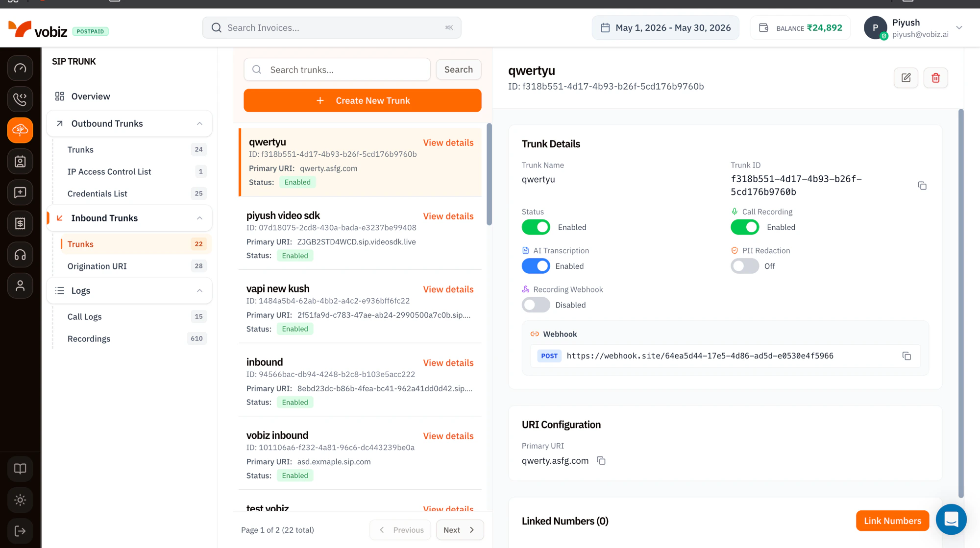Click the trunk list scrollbar

[489, 174]
